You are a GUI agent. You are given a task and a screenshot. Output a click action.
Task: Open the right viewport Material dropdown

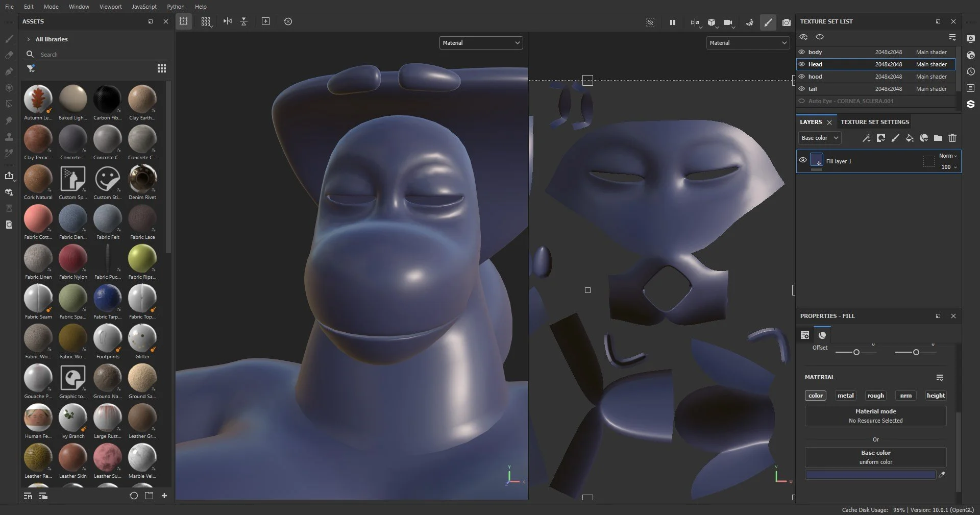(x=748, y=43)
